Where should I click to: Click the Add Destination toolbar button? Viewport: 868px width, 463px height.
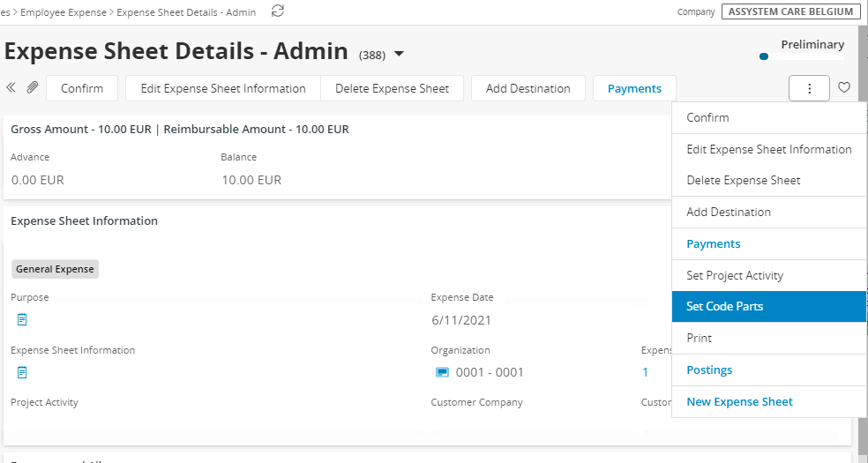[x=528, y=88]
